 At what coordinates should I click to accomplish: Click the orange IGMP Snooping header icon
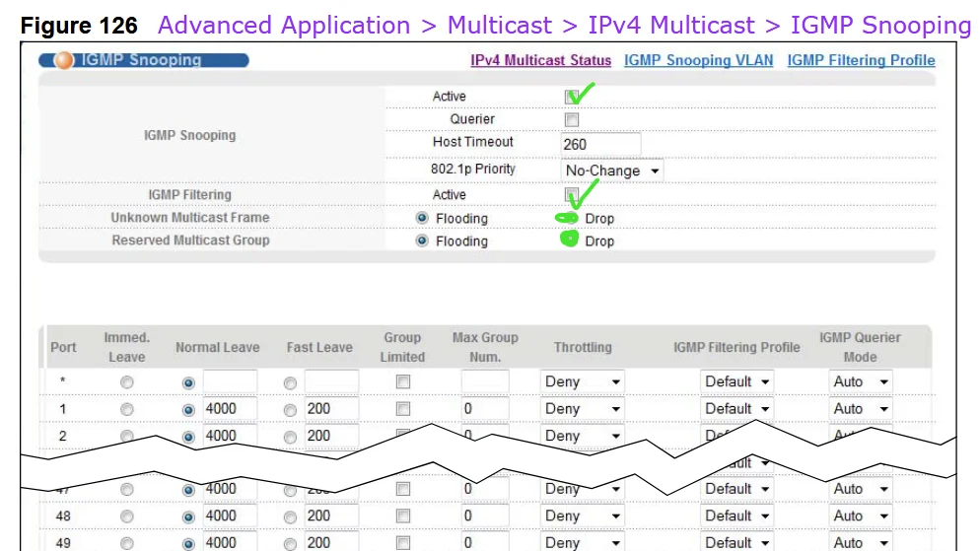(x=63, y=60)
